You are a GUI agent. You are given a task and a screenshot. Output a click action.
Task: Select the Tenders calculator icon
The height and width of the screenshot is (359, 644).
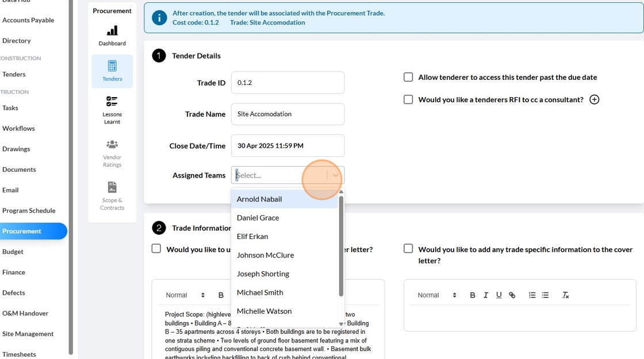click(x=112, y=66)
